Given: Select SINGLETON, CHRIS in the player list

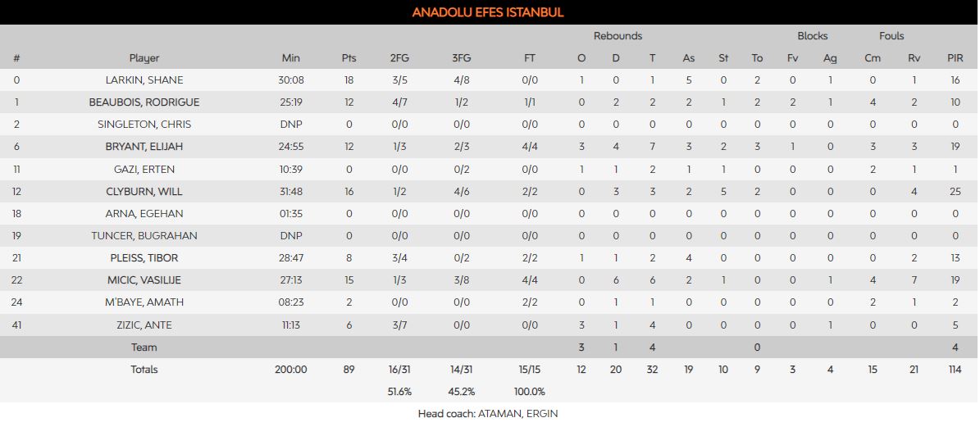Looking at the screenshot, I should (x=144, y=125).
